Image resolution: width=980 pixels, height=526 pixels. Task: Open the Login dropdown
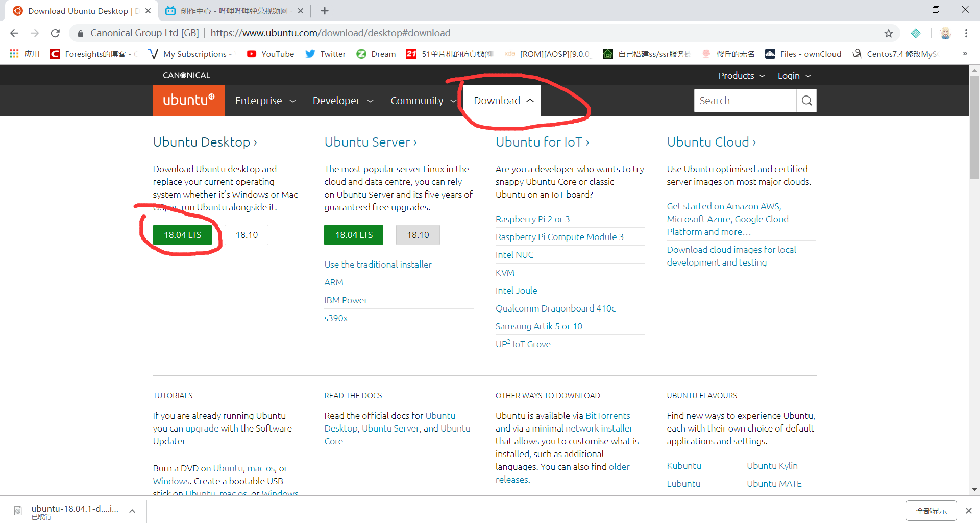click(x=794, y=76)
